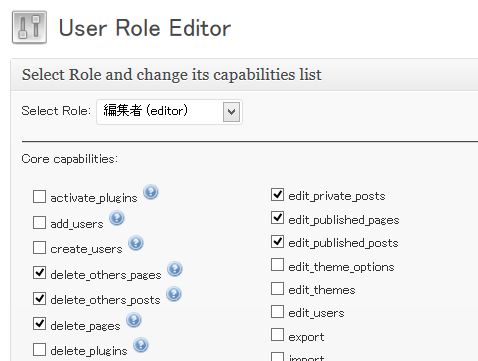Open the help icon for create_users
Viewport: 478px width, 361px height.
136,243
